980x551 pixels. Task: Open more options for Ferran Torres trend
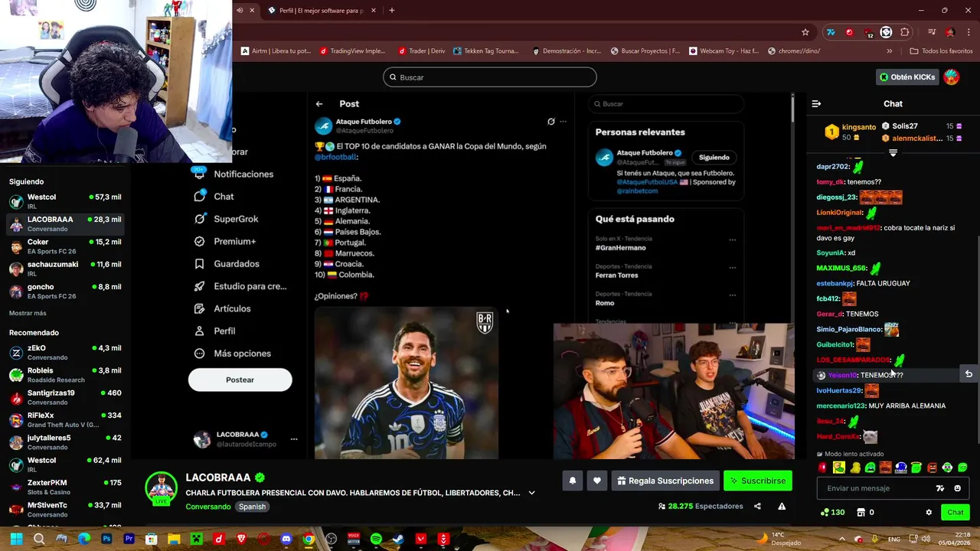pyautogui.click(x=732, y=267)
